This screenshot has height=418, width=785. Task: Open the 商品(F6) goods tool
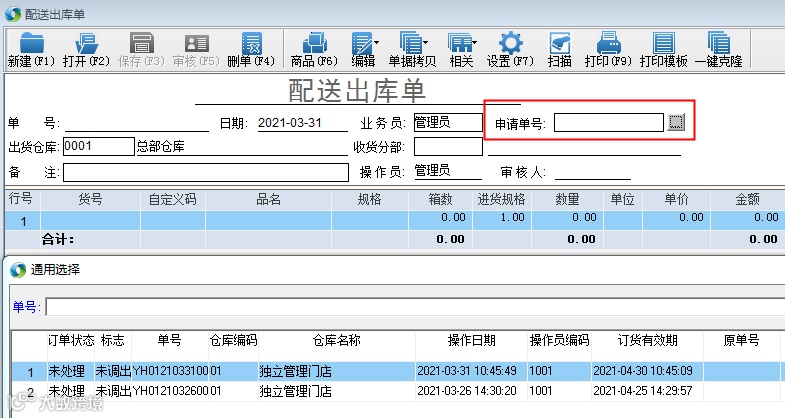(x=314, y=50)
